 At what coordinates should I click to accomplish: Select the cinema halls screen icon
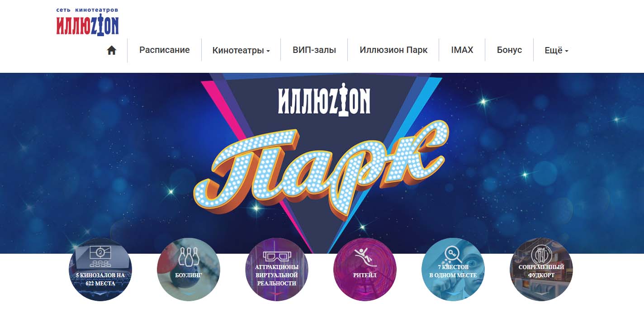100,256
